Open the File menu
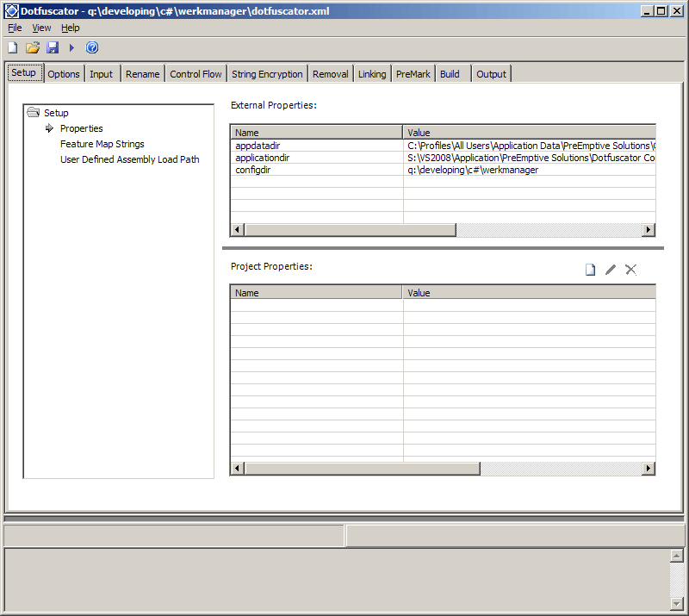Image resolution: width=689 pixels, height=616 pixels. coord(15,28)
